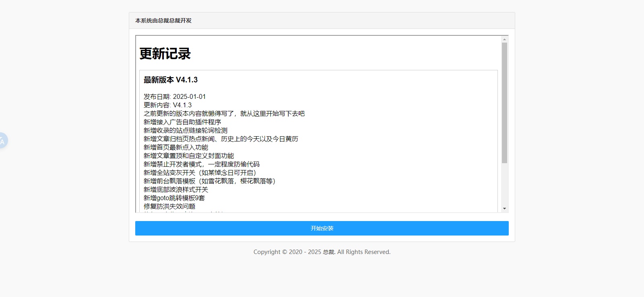Click the 开始安装 button
Viewport: 644px width, 297px height.
point(322,228)
